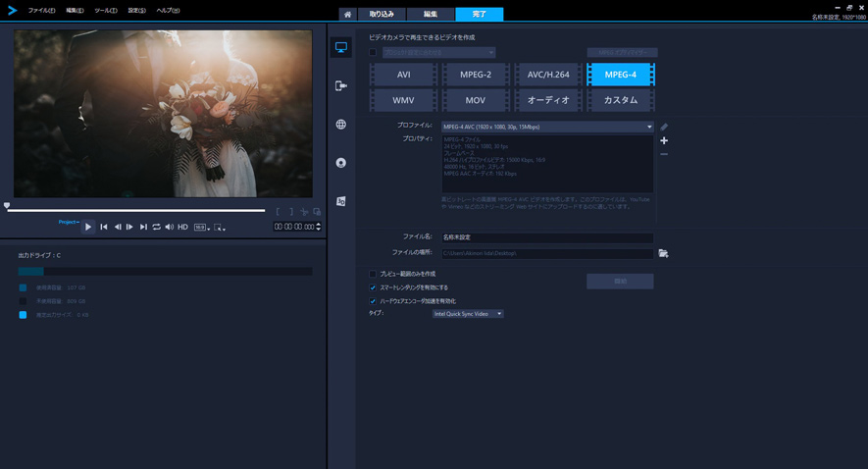Click the VideoStudio logo arrow icon
The height and width of the screenshot is (469, 868).
coord(12,10)
